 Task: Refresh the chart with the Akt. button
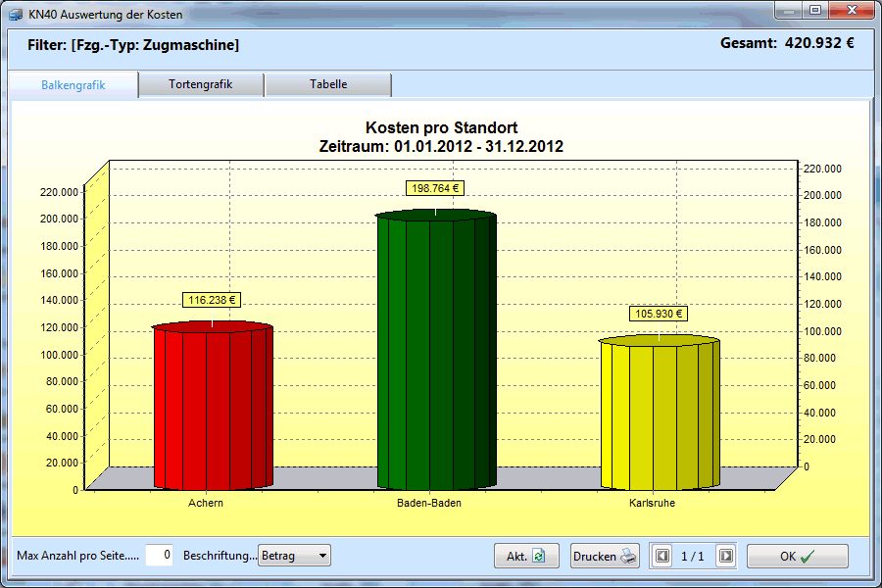(526, 556)
